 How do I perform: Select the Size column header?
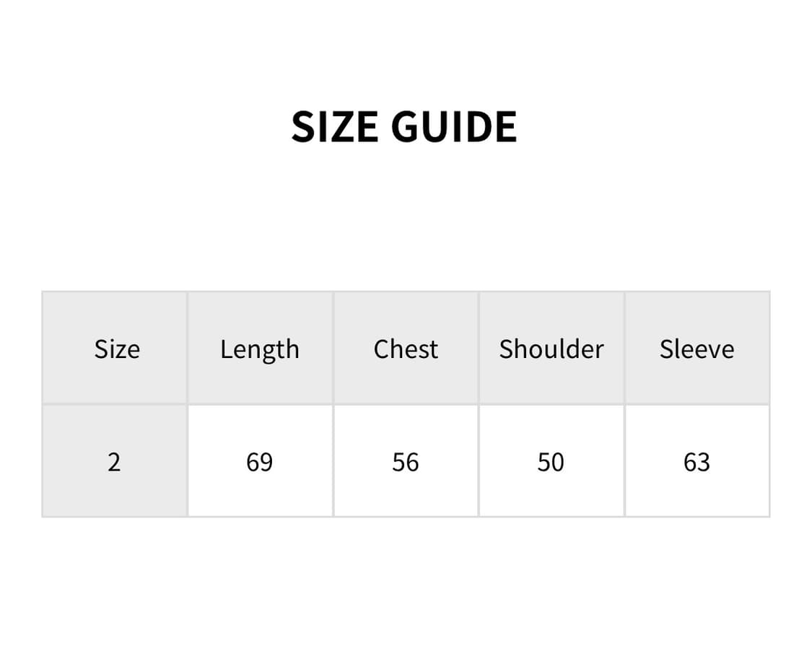tap(116, 349)
